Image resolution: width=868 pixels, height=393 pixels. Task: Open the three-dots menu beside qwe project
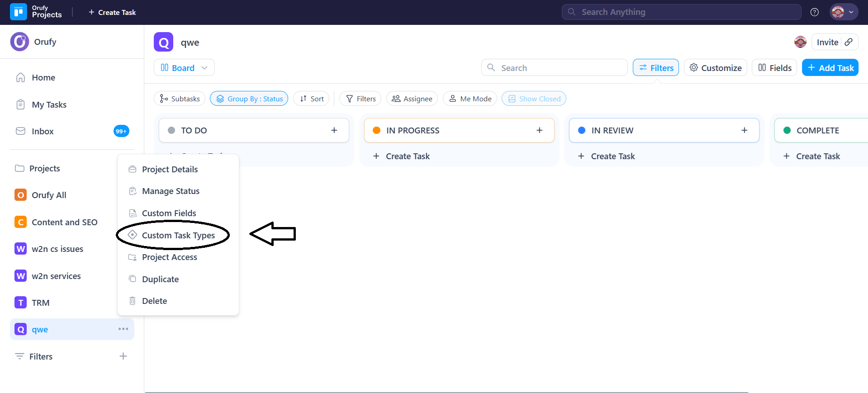coord(123,329)
